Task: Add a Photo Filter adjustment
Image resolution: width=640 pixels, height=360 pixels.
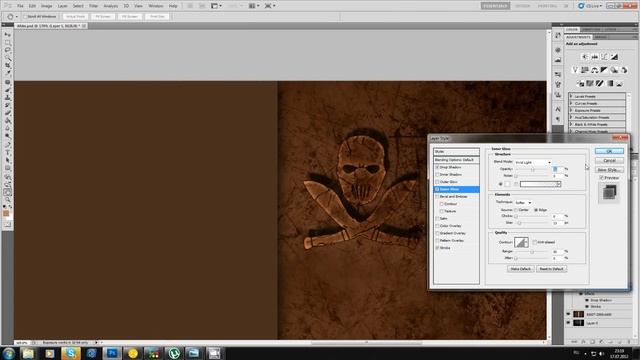Action: [614, 70]
